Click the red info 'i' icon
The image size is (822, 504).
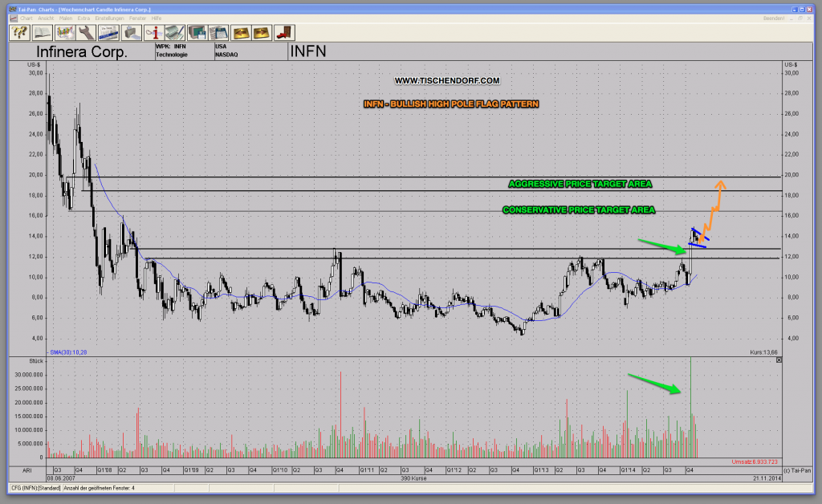click(154, 32)
